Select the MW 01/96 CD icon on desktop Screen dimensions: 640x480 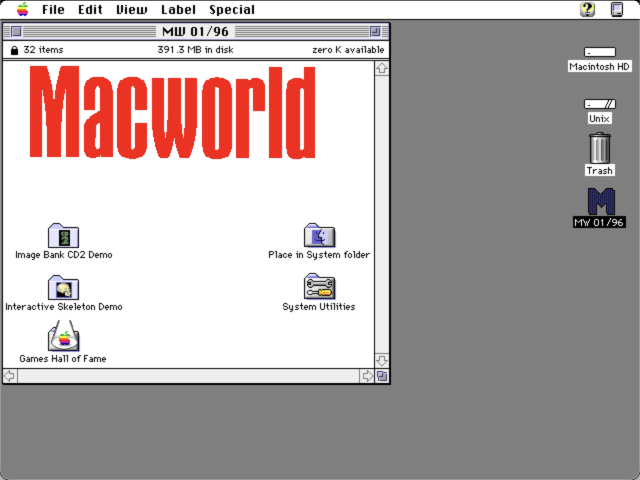(x=601, y=201)
